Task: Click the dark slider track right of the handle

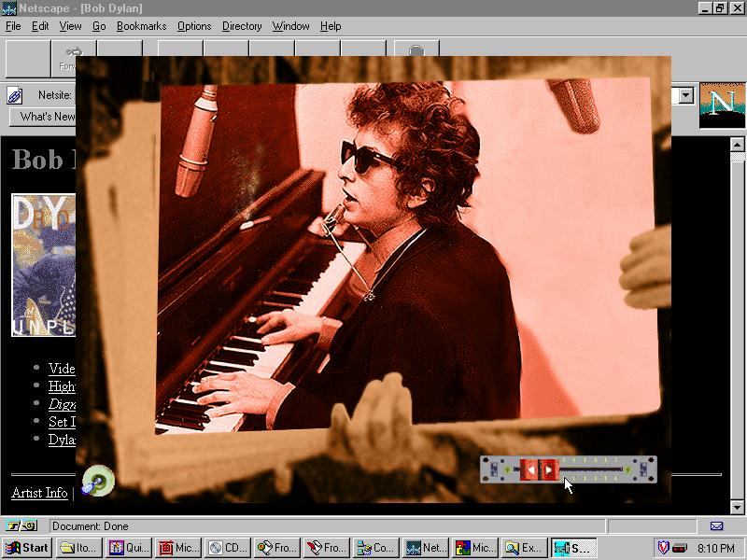Action: click(591, 470)
